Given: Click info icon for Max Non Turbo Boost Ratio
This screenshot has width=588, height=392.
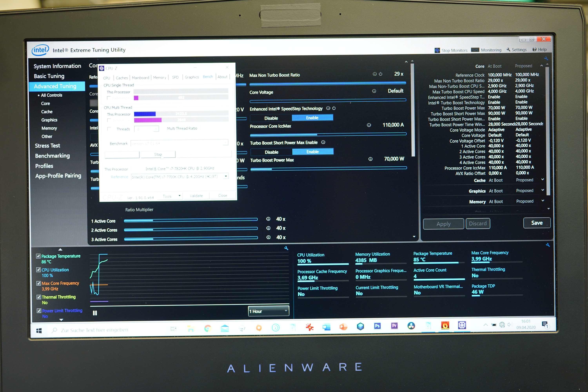Looking at the screenshot, I should (375, 74).
